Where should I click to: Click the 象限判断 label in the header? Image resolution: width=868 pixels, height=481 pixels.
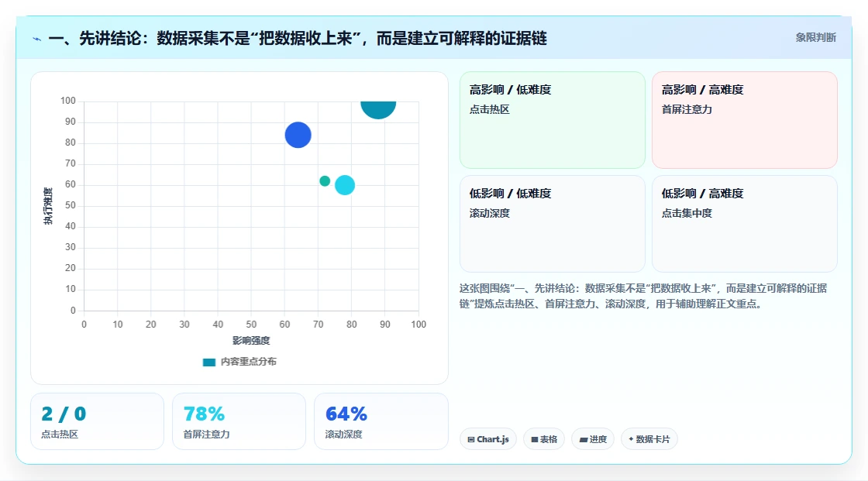click(815, 38)
